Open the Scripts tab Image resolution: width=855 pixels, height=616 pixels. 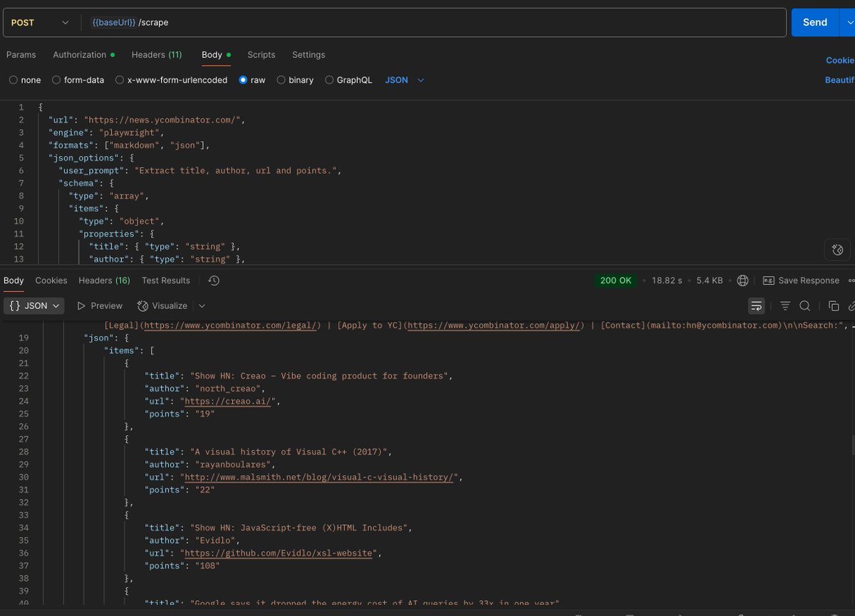pos(261,55)
